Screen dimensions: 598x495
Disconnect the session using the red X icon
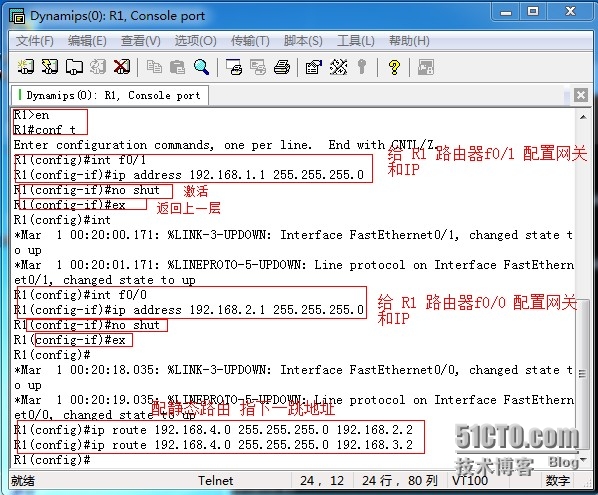(x=122, y=67)
